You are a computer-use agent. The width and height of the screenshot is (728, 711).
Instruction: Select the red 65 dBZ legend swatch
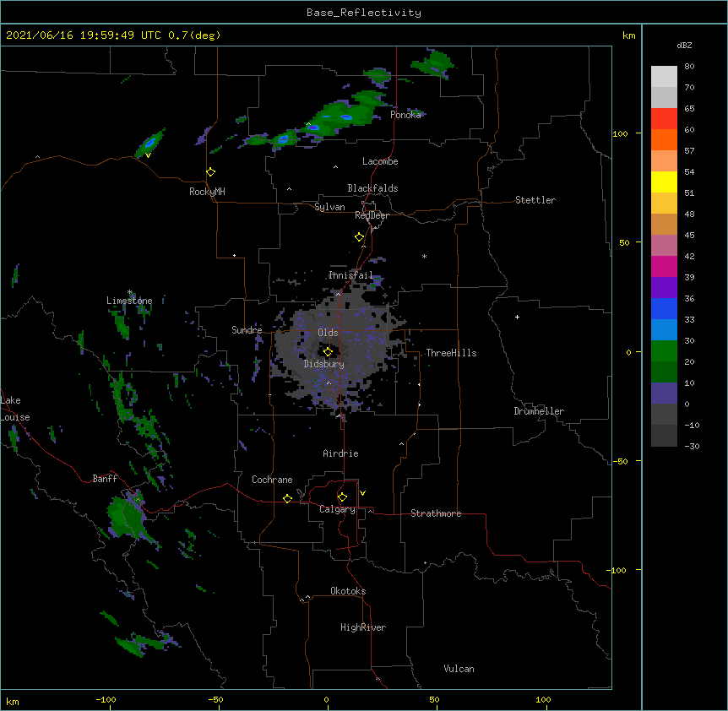[x=664, y=119]
